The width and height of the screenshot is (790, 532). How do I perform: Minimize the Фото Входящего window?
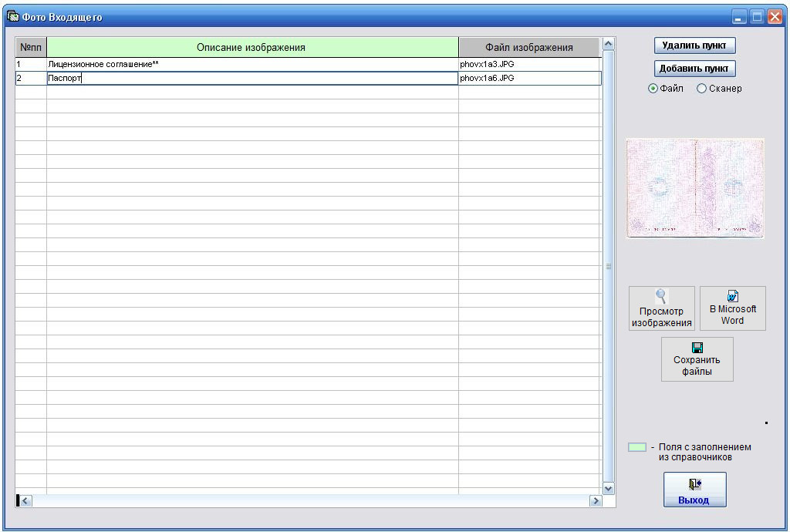click(739, 17)
